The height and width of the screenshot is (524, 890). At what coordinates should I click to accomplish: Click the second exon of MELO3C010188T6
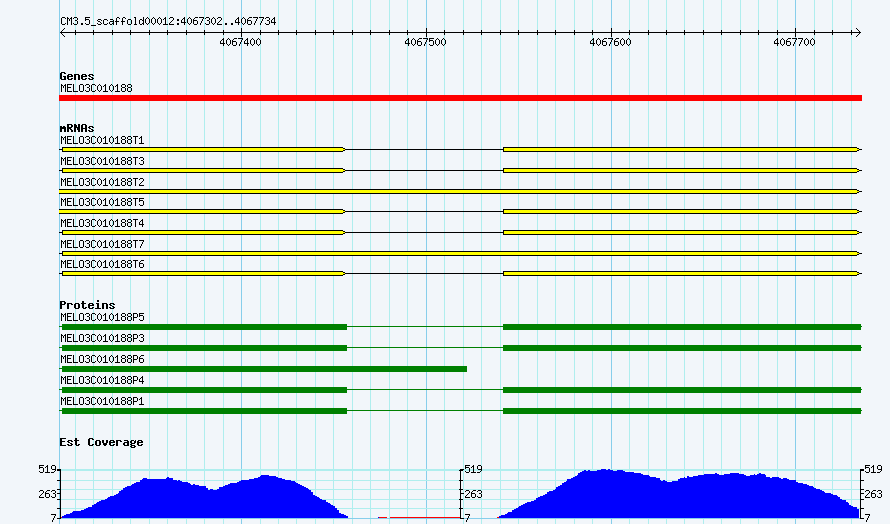pyautogui.click(x=681, y=274)
